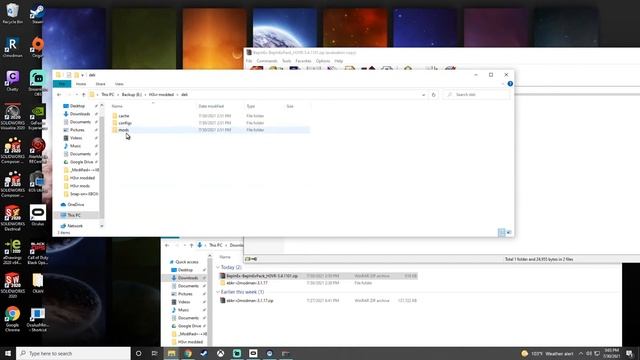The width and height of the screenshot is (640, 360).
Task: Open the SOLIDWORKS Electrical desktop shortcut
Action: [13, 218]
